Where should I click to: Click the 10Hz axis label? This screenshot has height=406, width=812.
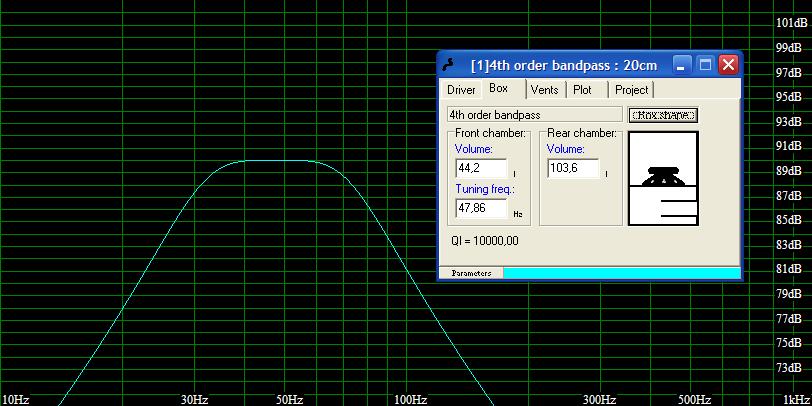pyautogui.click(x=15, y=400)
